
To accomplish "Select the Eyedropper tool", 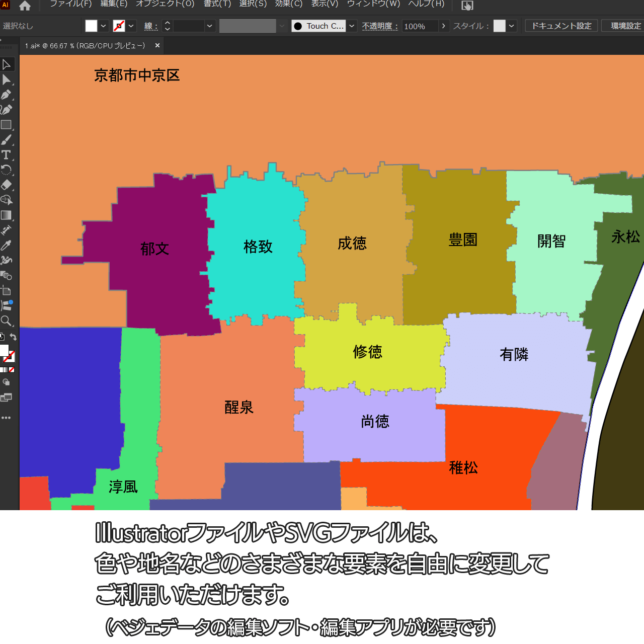I will [x=7, y=246].
